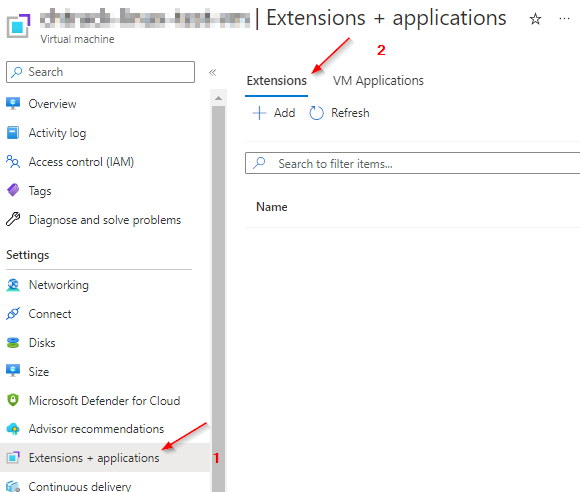The width and height of the screenshot is (580, 492).
Task: Switch to the VM Applications tab
Action: (378, 81)
